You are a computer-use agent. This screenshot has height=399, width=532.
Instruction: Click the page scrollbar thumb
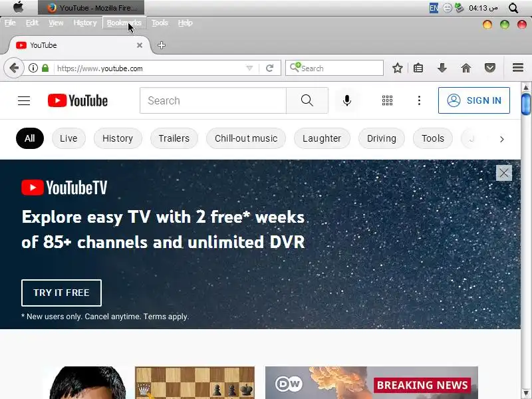click(526, 104)
